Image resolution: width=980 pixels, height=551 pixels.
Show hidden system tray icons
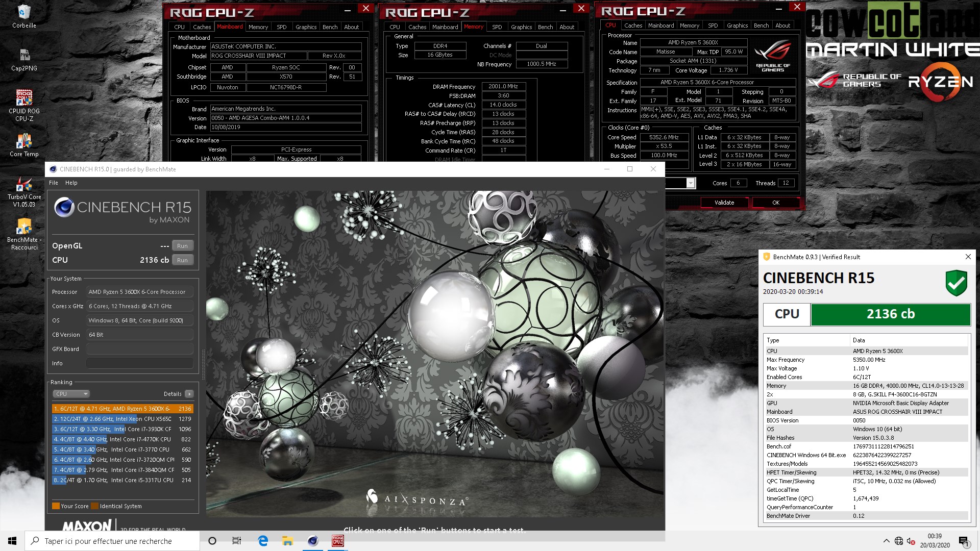[x=886, y=541]
